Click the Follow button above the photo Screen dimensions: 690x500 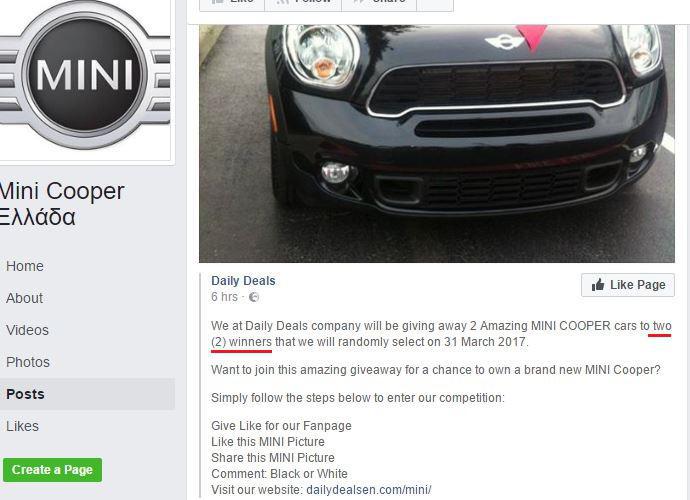point(303,4)
